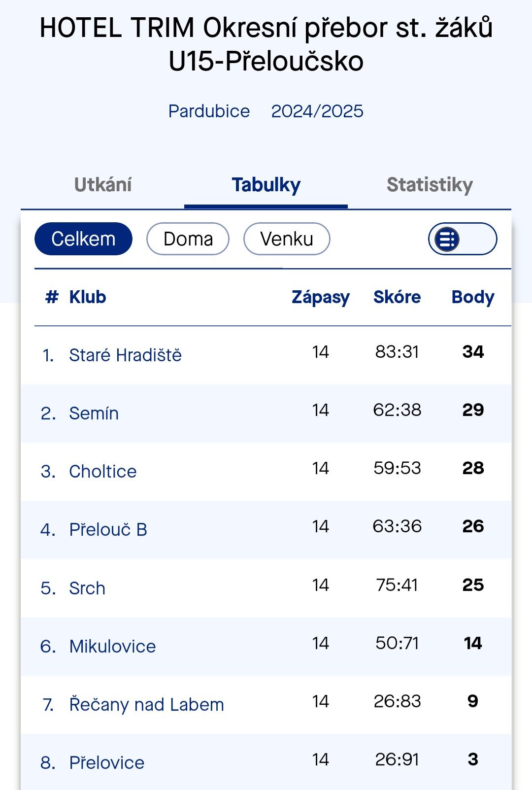The width and height of the screenshot is (532, 790).
Task: Show the Doma home table
Action: coord(188,239)
